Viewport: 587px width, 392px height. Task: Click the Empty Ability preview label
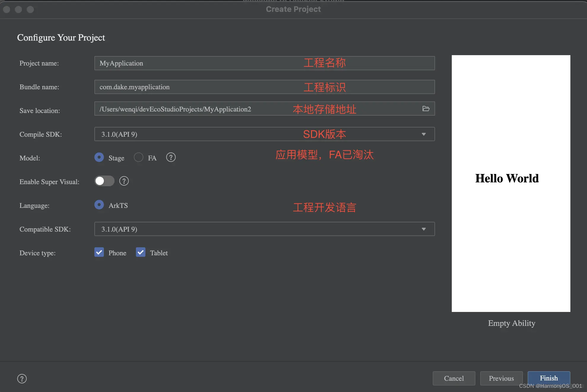click(511, 323)
